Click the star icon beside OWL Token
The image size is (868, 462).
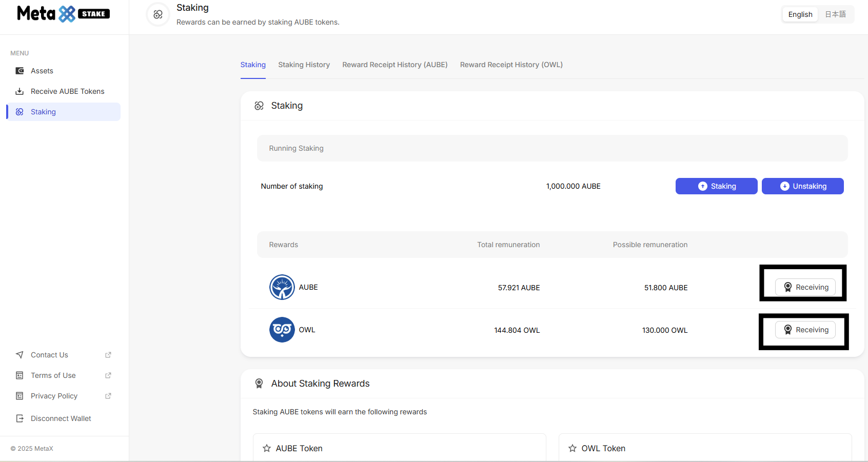pyautogui.click(x=573, y=448)
